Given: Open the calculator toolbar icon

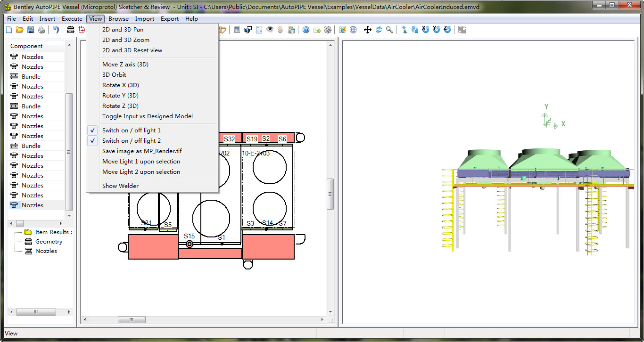Looking at the screenshot, I should (237, 30).
